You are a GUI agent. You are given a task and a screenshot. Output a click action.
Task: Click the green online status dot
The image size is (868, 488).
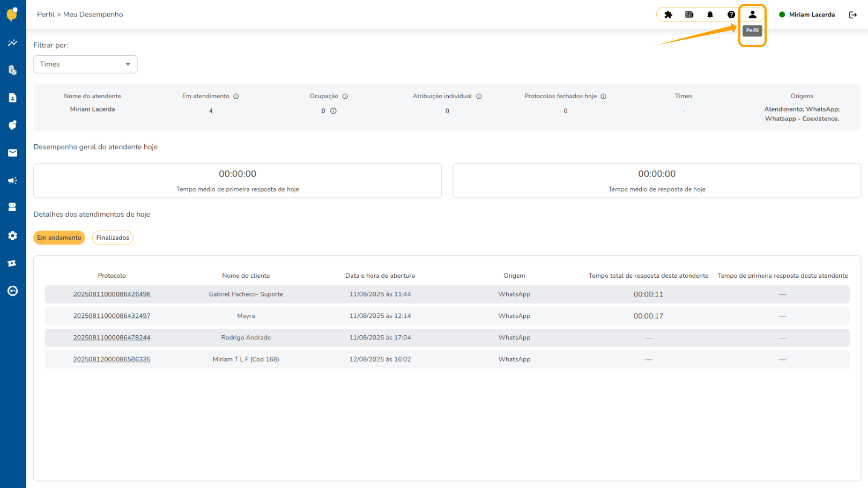782,14
